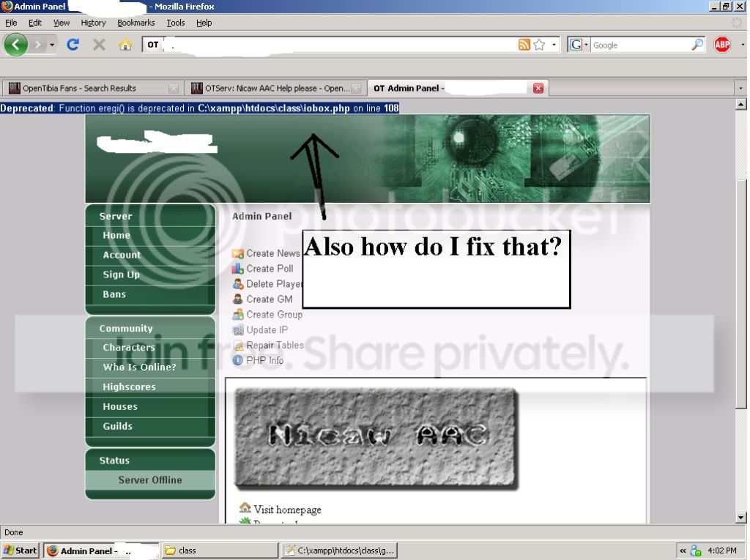The height and width of the screenshot is (560, 750).
Task: Open the Help menu
Action: (204, 23)
